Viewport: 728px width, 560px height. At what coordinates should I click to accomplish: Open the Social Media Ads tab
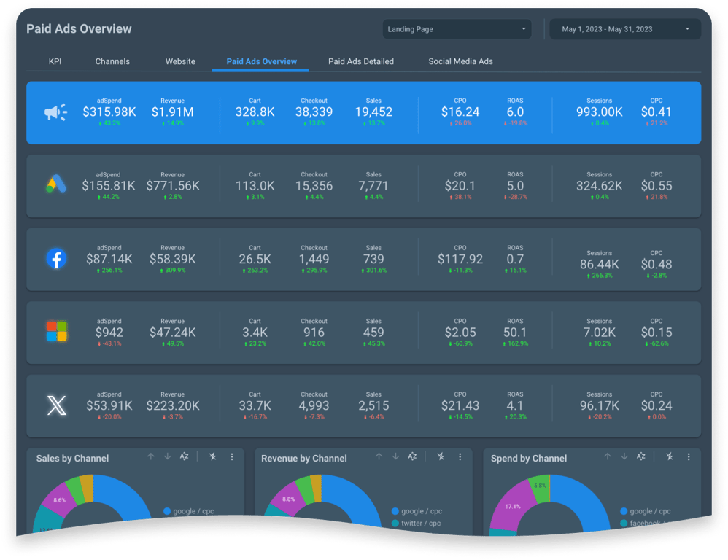point(460,61)
